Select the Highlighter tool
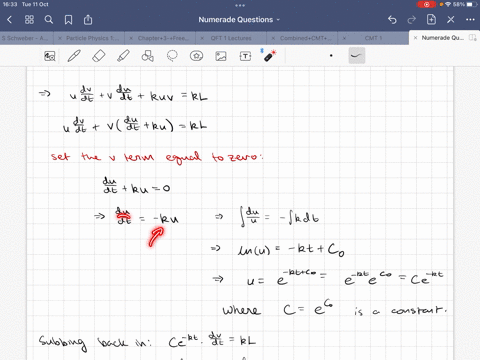Viewport: 480px width, 360px height. pos(123,56)
